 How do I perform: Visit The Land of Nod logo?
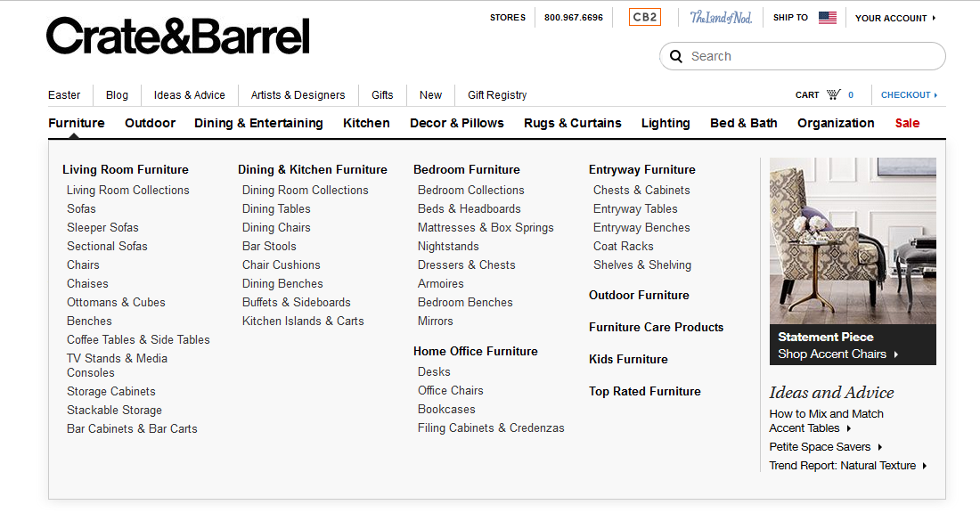(720, 17)
